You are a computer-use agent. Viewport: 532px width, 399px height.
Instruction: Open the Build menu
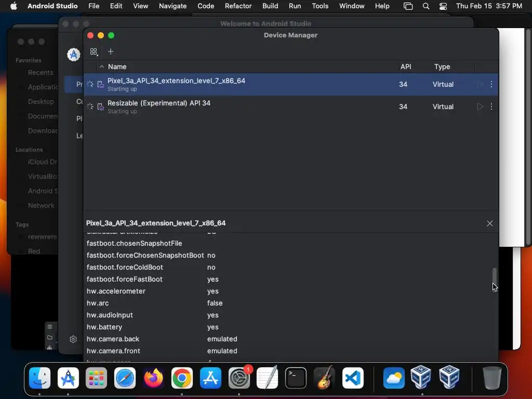[x=270, y=6]
